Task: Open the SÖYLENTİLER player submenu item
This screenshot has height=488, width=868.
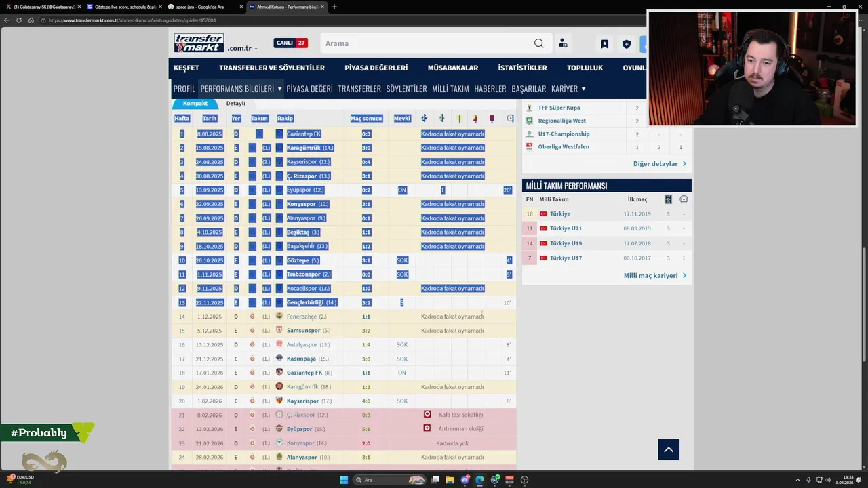Action: point(406,89)
